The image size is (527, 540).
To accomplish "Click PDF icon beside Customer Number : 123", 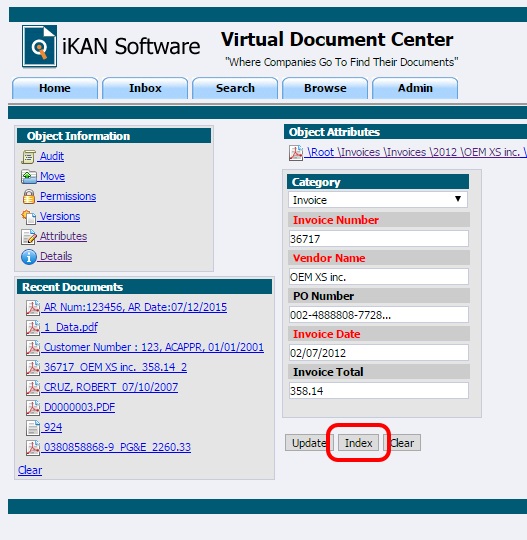I will pyautogui.click(x=33, y=347).
